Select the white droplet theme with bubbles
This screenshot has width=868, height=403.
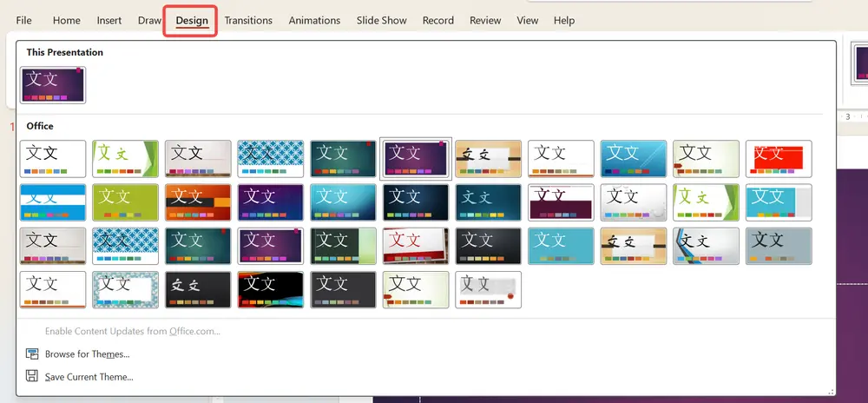pos(634,202)
